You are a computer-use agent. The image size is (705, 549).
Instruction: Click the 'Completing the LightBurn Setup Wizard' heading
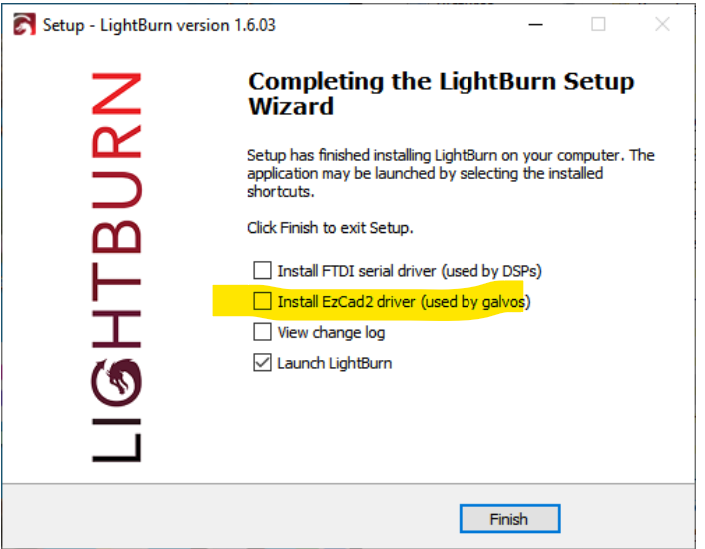[x=441, y=94]
